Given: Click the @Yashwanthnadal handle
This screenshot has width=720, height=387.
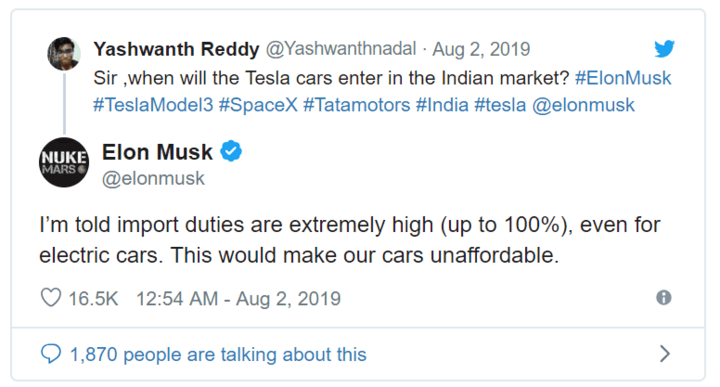Looking at the screenshot, I should [341, 49].
